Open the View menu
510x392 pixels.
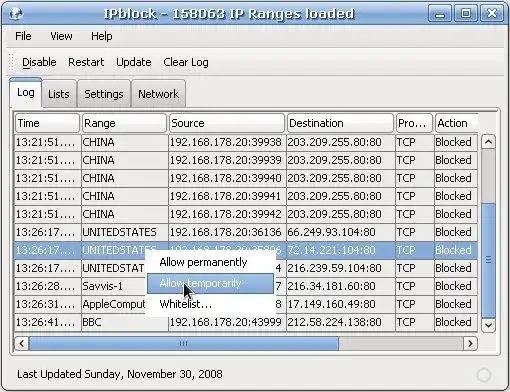click(61, 36)
